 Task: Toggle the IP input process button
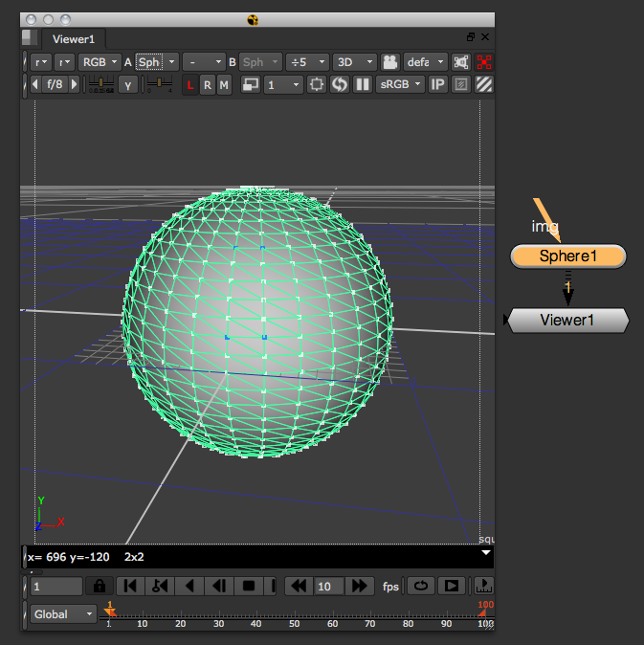click(x=437, y=85)
